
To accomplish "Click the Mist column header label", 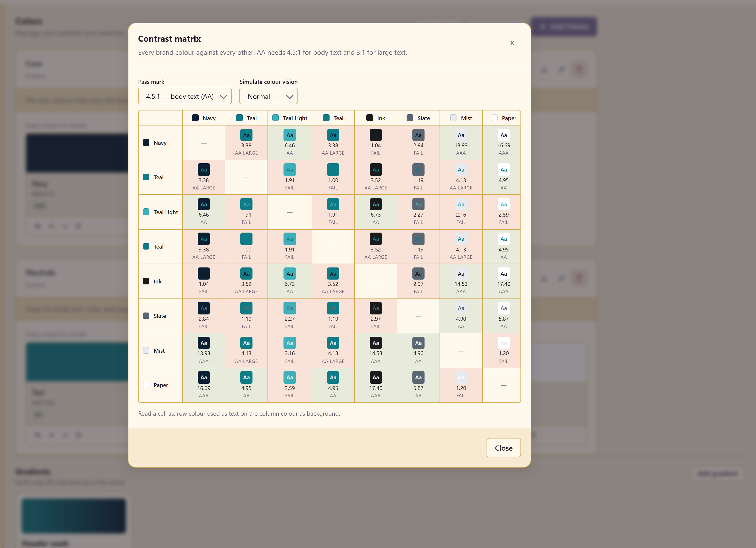I will coord(466,118).
